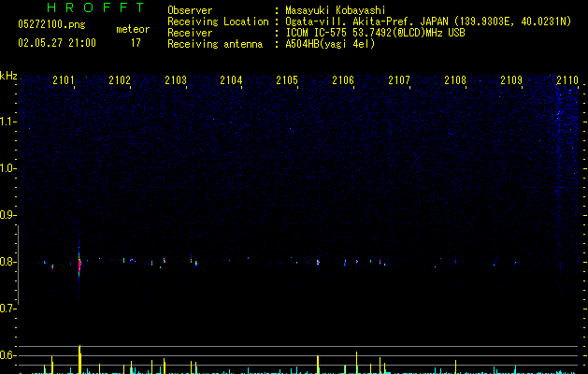Click the kHz axis unit label
Image resolution: width=588 pixels, height=374 pixels.
click(8, 76)
